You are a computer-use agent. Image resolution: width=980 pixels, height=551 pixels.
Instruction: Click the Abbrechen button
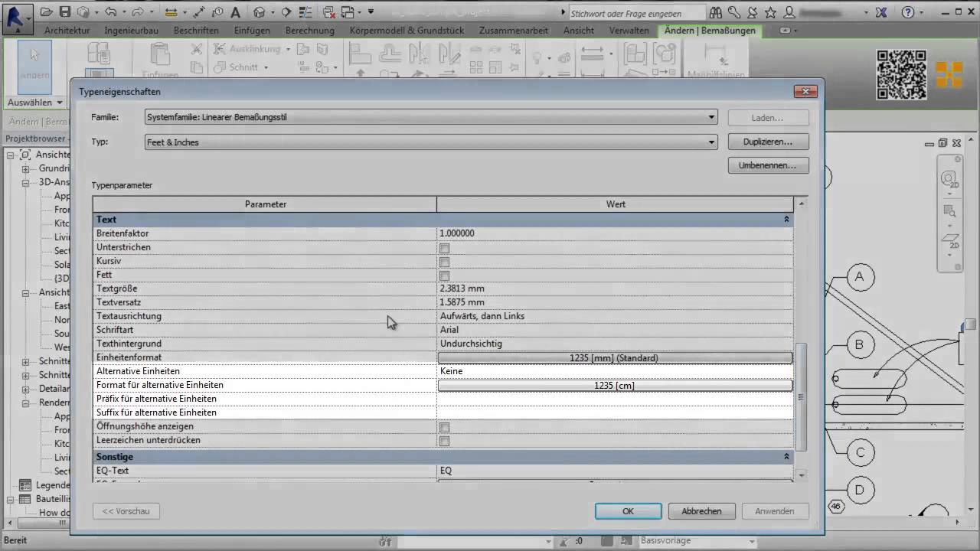pyautogui.click(x=701, y=511)
